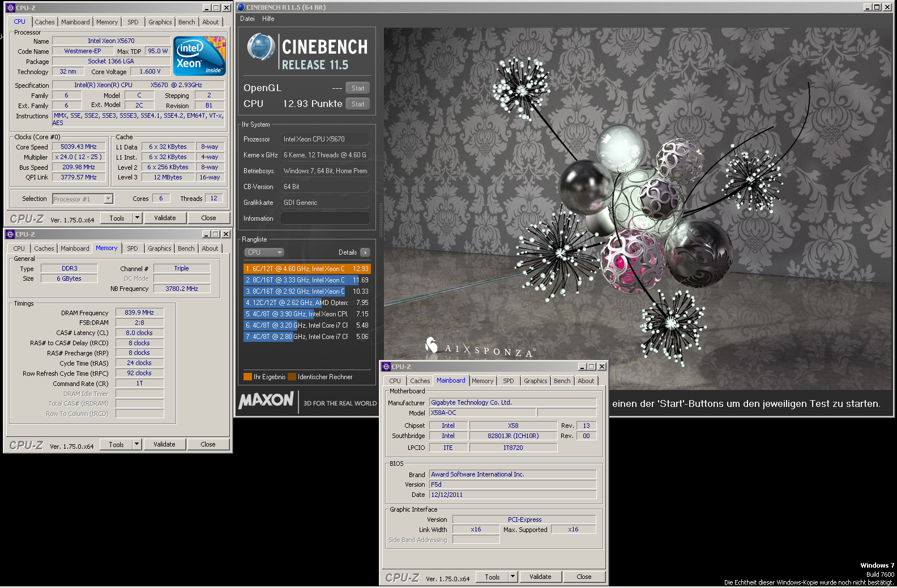Open the Datei menu in Cinebench
This screenshot has height=588, width=897.
pyautogui.click(x=247, y=19)
